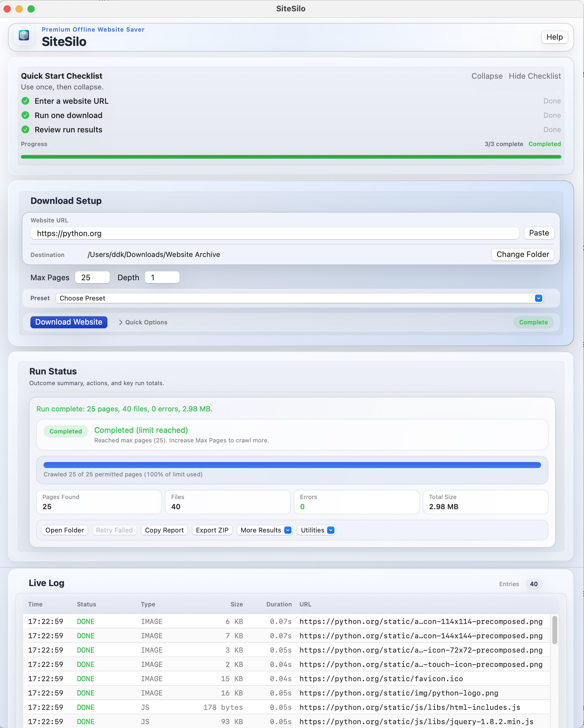Copy the run report

pos(164,530)
